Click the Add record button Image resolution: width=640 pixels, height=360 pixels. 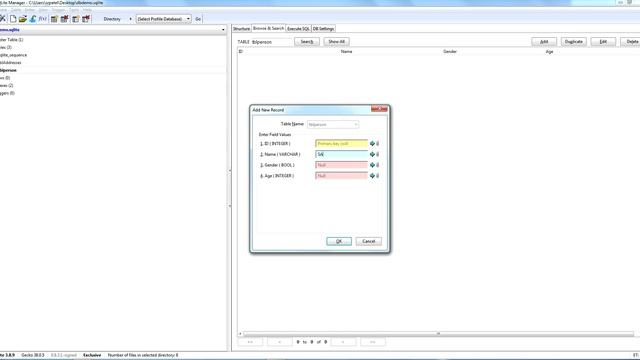[544, 42]
